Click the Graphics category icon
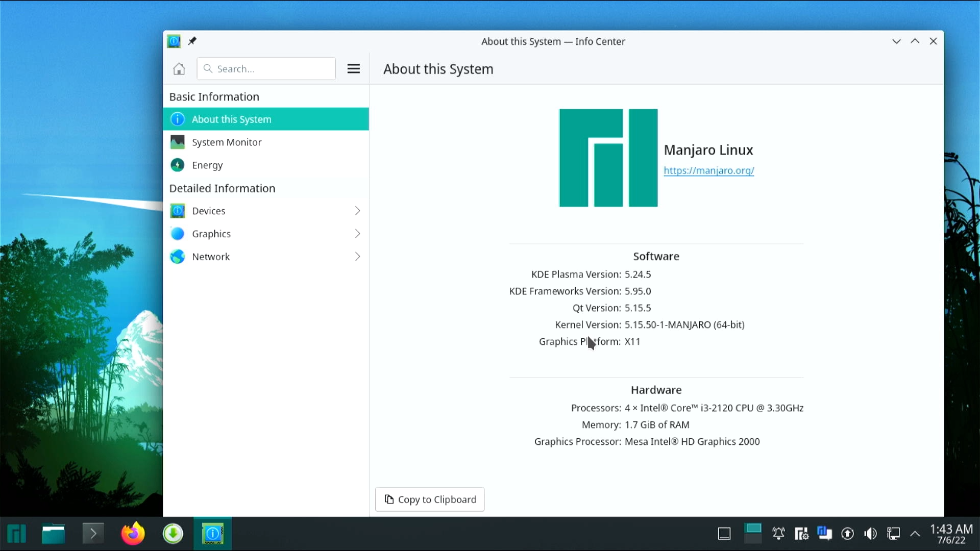The height and width of the screenshot is (551, 980). [x=177, y=234]
